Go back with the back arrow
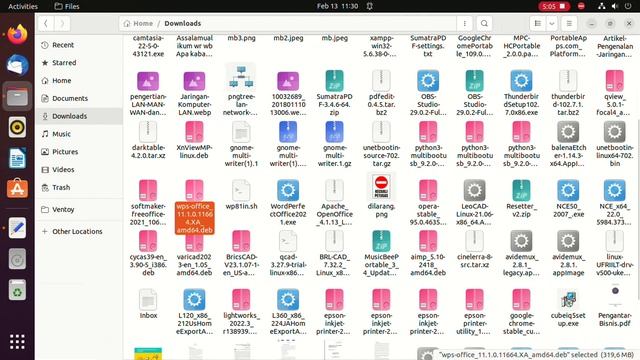 pyautogui.click(x=46, y=24)
